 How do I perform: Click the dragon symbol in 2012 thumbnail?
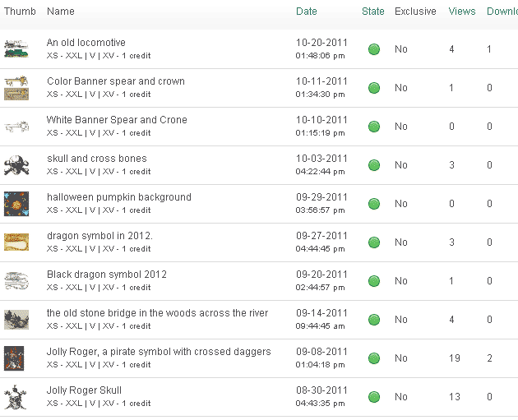(16, 242)
